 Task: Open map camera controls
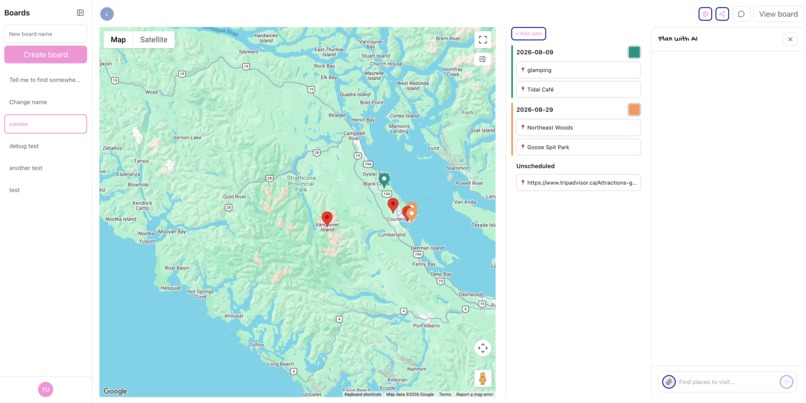[x=483, y=348]
